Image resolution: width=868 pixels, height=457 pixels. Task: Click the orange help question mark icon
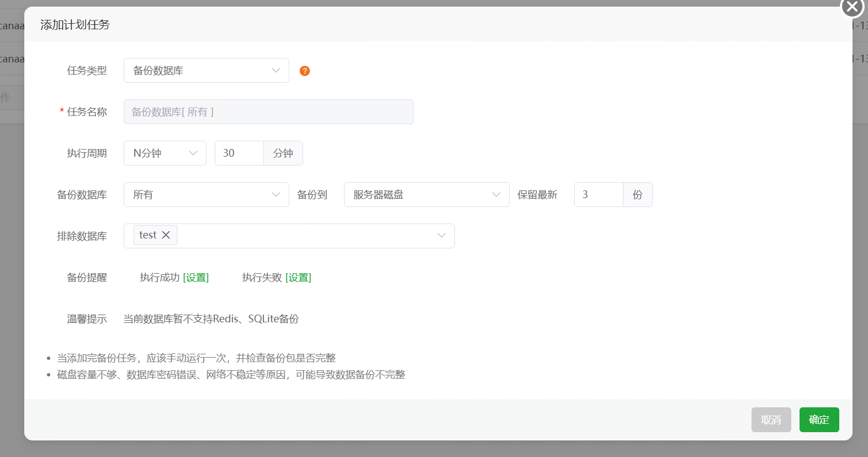pyautogui.click(x=305, y=71)
